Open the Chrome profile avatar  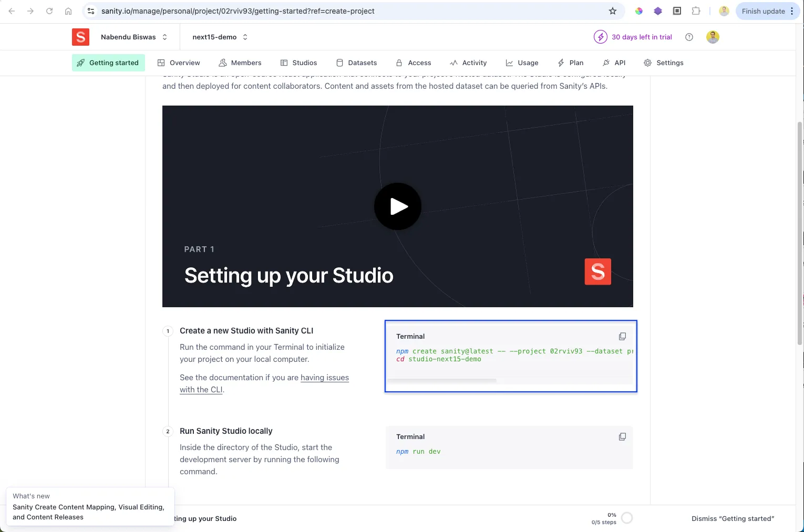724,11
